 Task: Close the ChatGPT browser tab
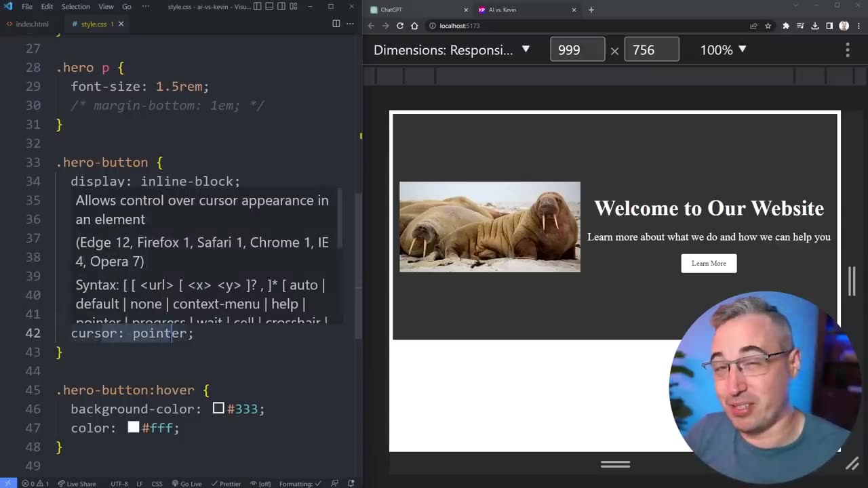[x=466, y=9]
